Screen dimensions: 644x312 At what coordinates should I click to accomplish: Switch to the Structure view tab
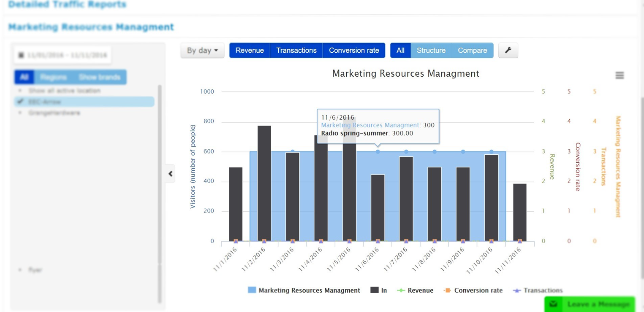431,51
